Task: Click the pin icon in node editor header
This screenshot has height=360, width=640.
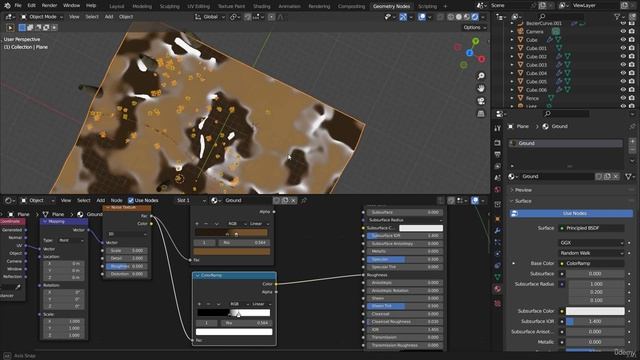Action: click(x=304, y=200)
